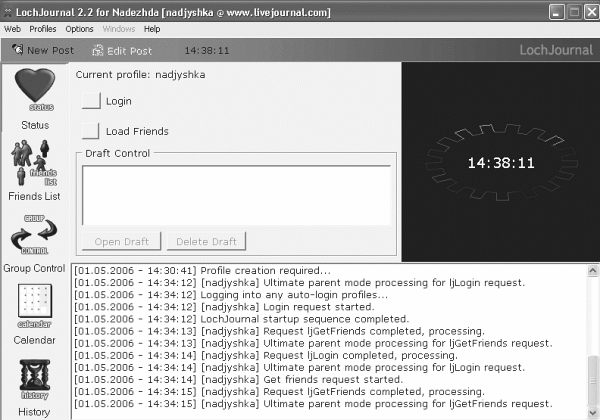Screen dimensions: 600x420
Task: Click the LochJournal title bar app icon
Action: tap(7, 13)
